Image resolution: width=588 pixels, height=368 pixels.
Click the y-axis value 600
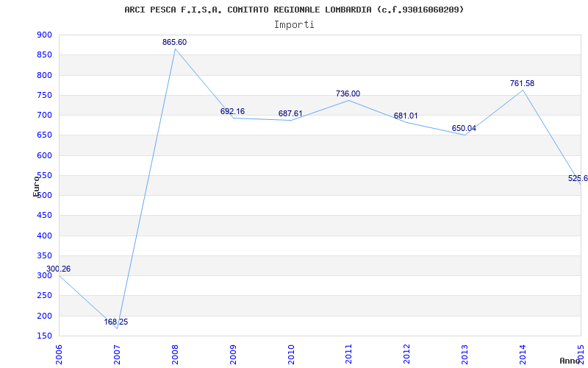click(x=44, y=155)
